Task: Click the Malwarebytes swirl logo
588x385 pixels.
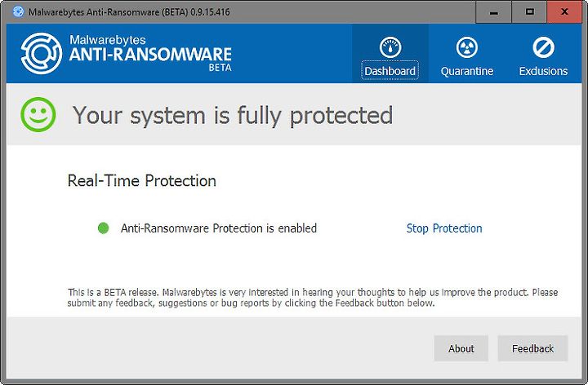Action: pos(42,53)
